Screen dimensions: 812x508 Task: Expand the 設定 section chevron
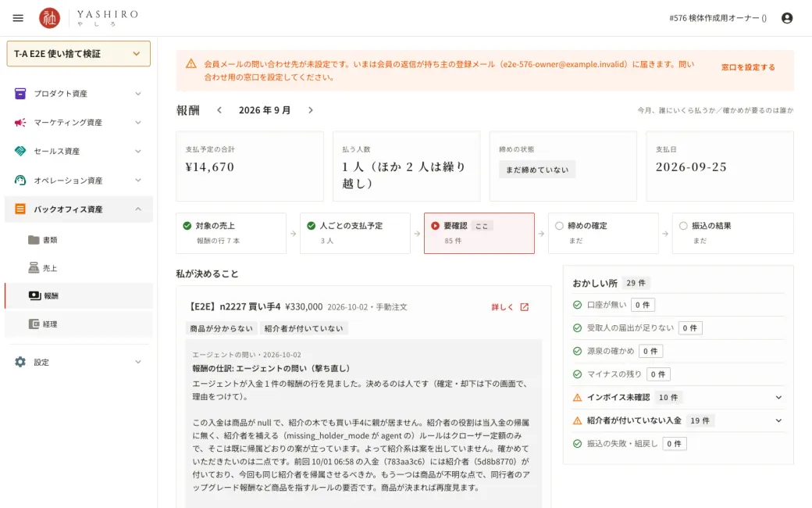(138, 362)
